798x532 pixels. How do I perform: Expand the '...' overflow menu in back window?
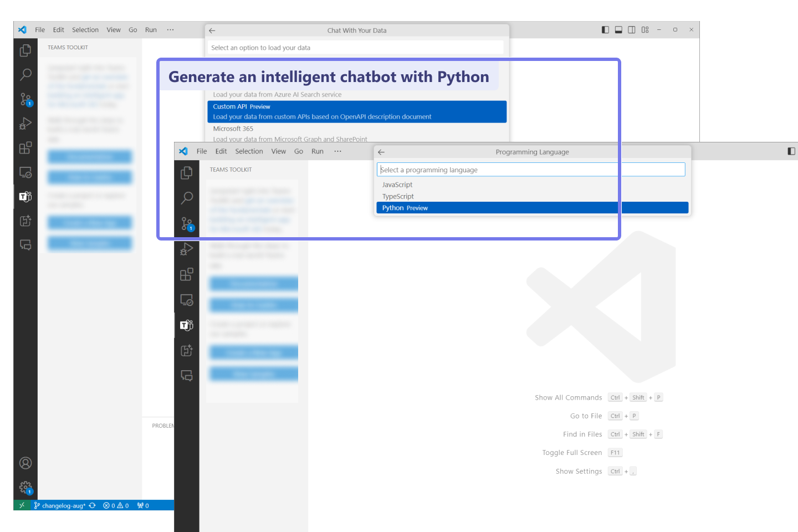[x=170, y=30]
